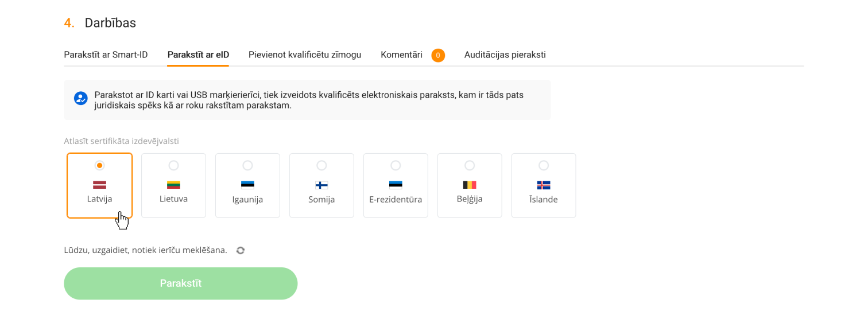Image resolution: width=868 pixels, height=319 pixels.
Task: Open the Komentāri tab
Action: point(401,55)
